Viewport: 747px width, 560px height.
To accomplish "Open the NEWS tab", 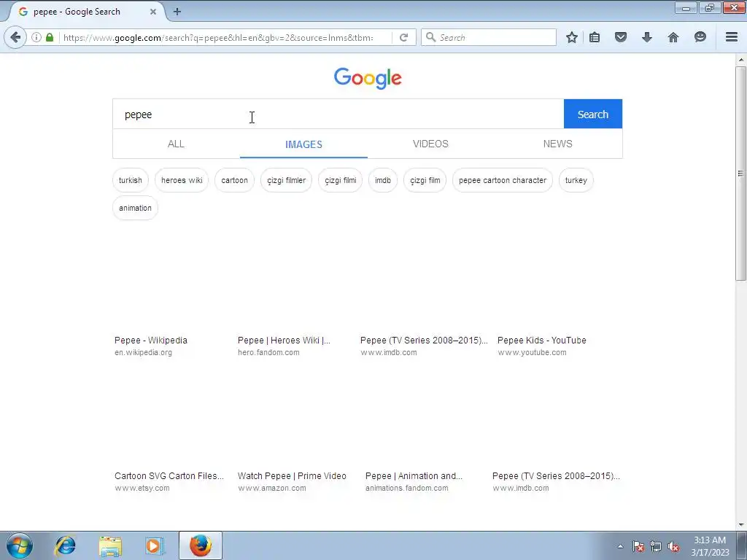I will [557, 144].
